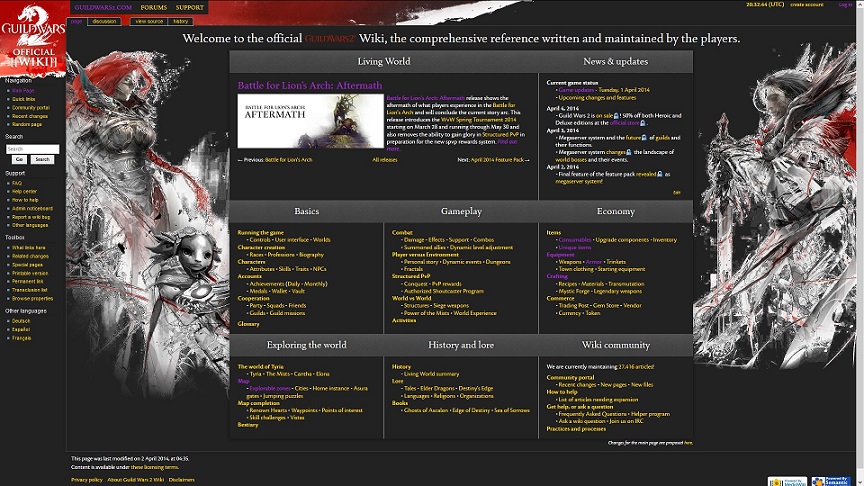Image resolution: width=864 pixels, height=486 pixels.
Task: Hit the Search button in the sidebar
Action: coord(42,160)
